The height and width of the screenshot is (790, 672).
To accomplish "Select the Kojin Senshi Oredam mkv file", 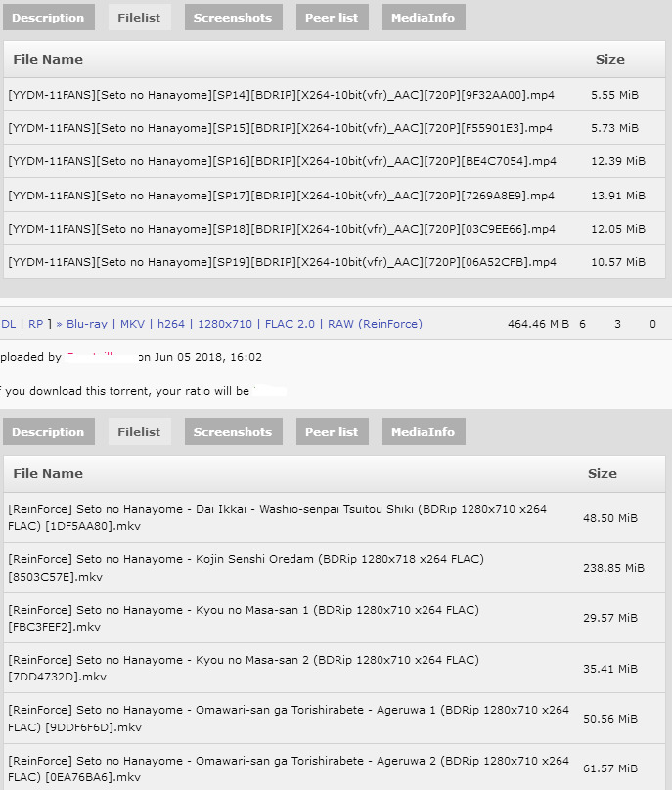I will coord(246,568).
